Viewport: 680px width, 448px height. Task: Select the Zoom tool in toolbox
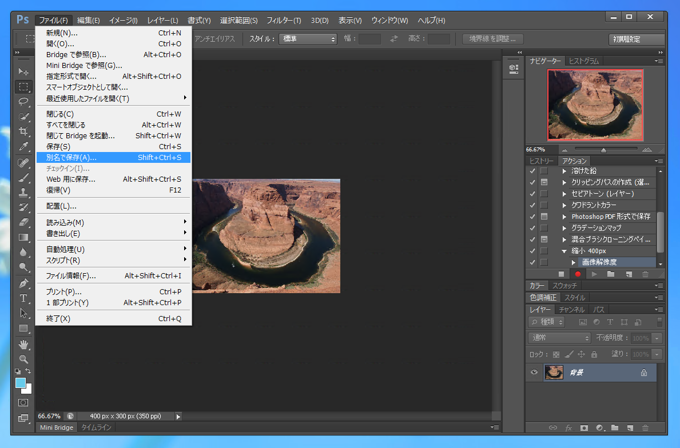point(23,359)
